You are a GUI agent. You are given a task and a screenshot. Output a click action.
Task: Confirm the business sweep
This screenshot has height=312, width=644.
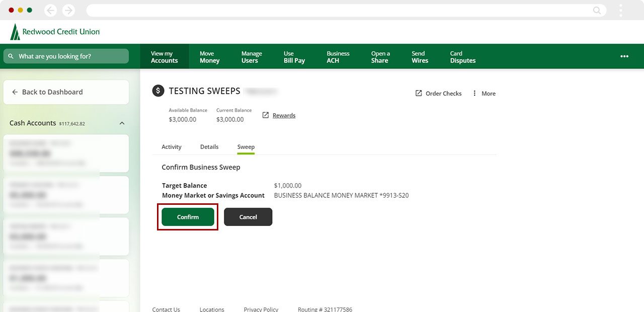pyautogui.click(x=188, y=217)
